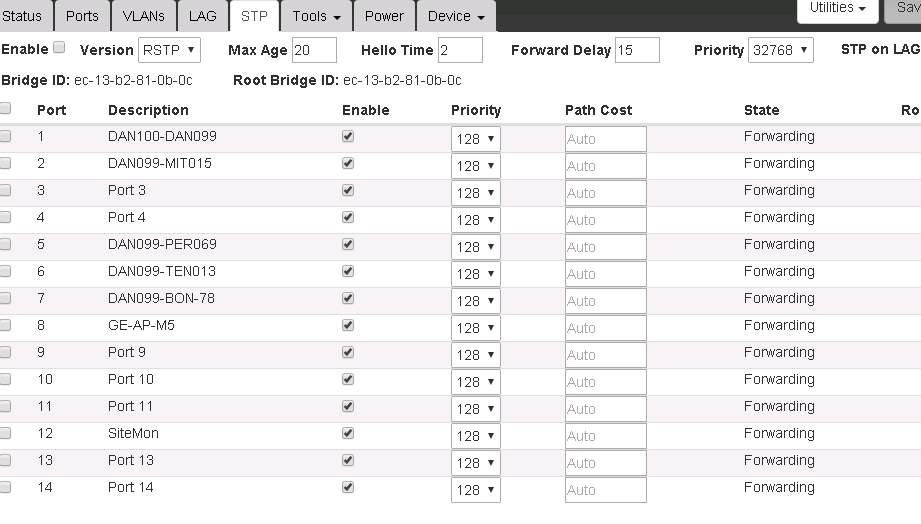
Task: Disable STP on the SiteMon port
Action: tap(348, 434)
